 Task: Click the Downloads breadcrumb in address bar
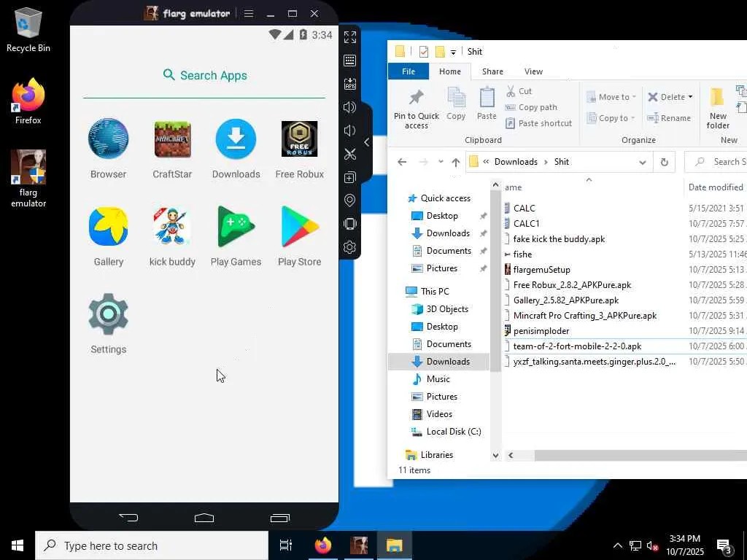pos(516,162)
